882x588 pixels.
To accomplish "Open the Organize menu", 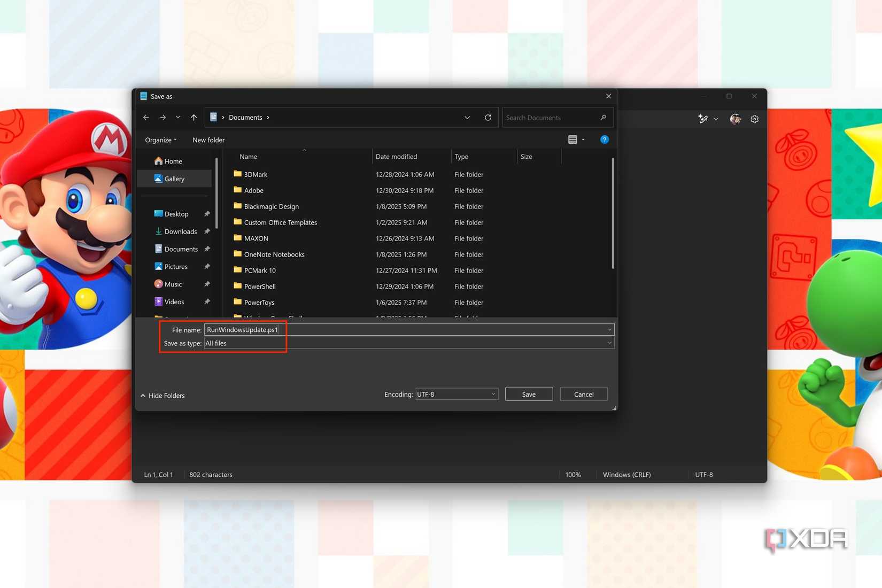I will point(160,140).
